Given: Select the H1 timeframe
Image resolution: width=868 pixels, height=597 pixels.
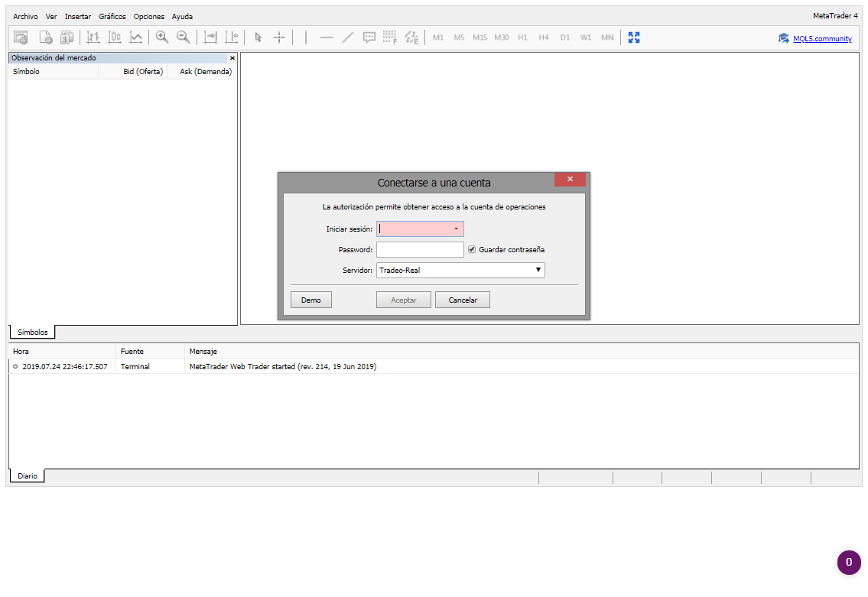Looking at the screenshot, I should 522,37.
